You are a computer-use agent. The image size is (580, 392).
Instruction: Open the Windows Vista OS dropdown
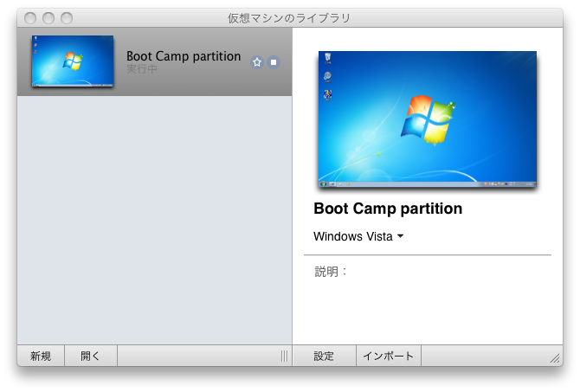click(x=358, y=236)
